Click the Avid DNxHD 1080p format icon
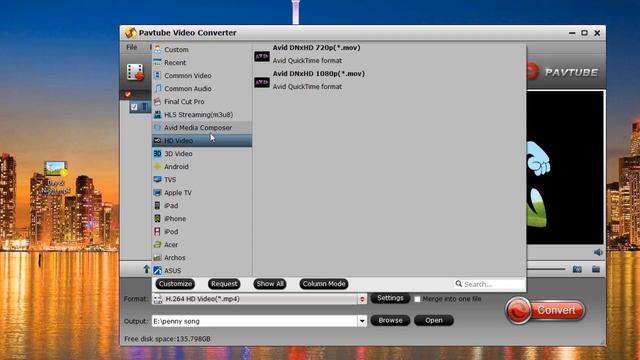Image resolution: width=640 pixels, height=360 pixels. [262, 82]
